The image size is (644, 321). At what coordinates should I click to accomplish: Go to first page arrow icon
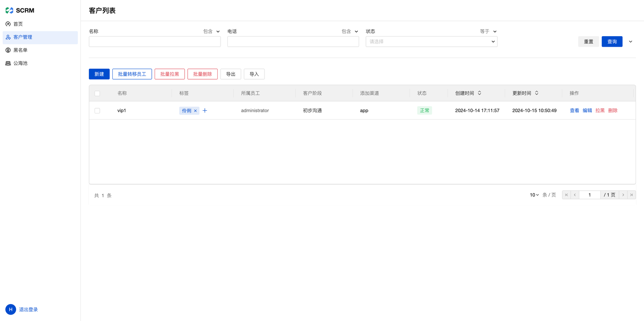click(566, 195)
